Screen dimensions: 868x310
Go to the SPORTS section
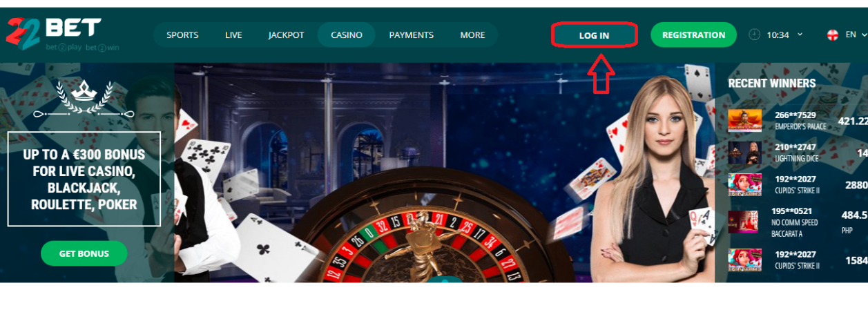click(182, 35)
